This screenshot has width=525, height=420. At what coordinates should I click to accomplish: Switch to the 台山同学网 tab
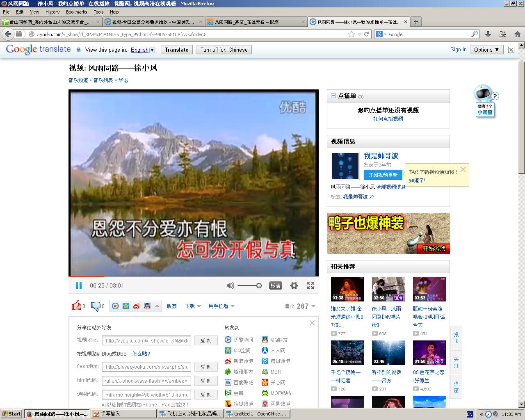coord(51,22)
